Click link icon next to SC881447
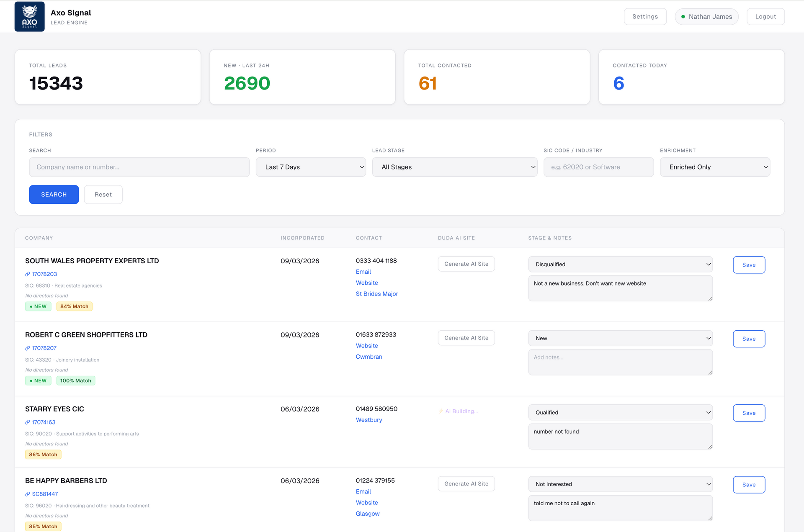 pos(27,494)
